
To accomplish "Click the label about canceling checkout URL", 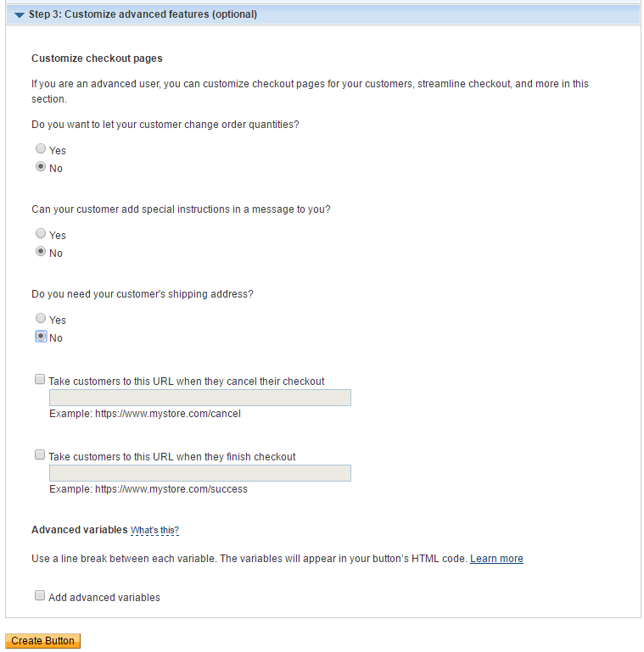I will (187, 382).
